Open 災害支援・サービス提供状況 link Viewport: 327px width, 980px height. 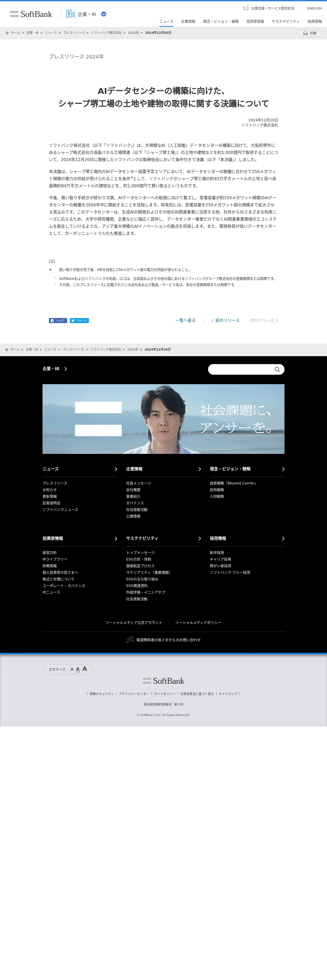272,8
